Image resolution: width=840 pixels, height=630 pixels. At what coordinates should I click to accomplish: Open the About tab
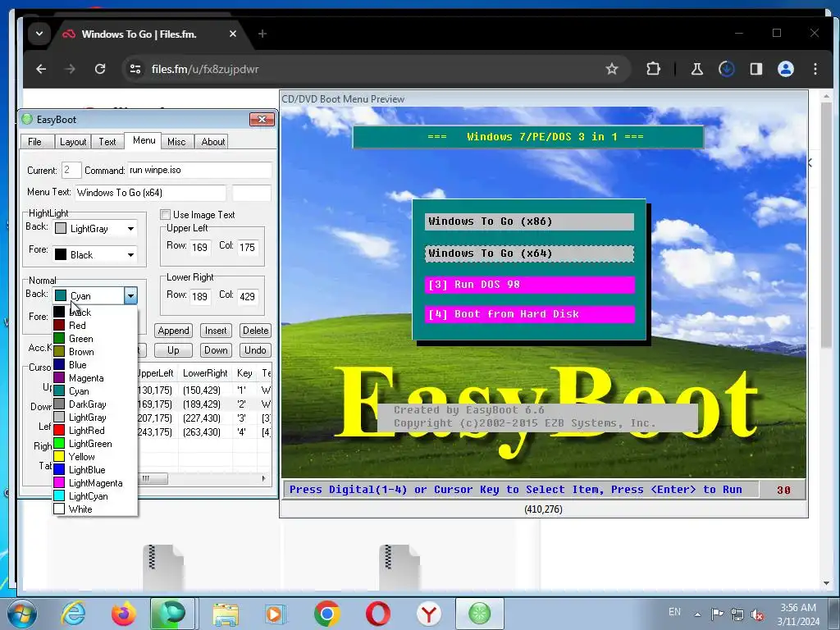pyautogui.click(x=212, y=141)
